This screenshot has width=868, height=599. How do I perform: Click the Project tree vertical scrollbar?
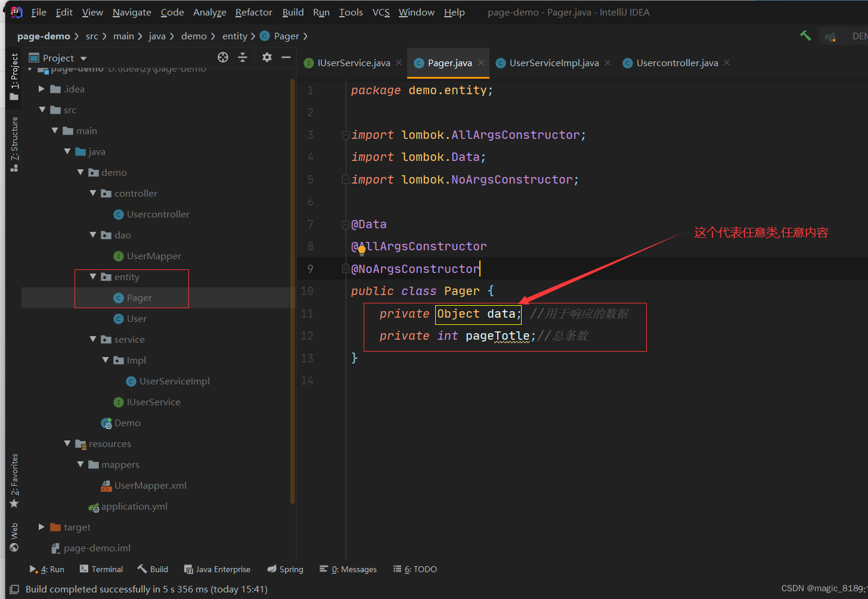(x=293, y=290)
